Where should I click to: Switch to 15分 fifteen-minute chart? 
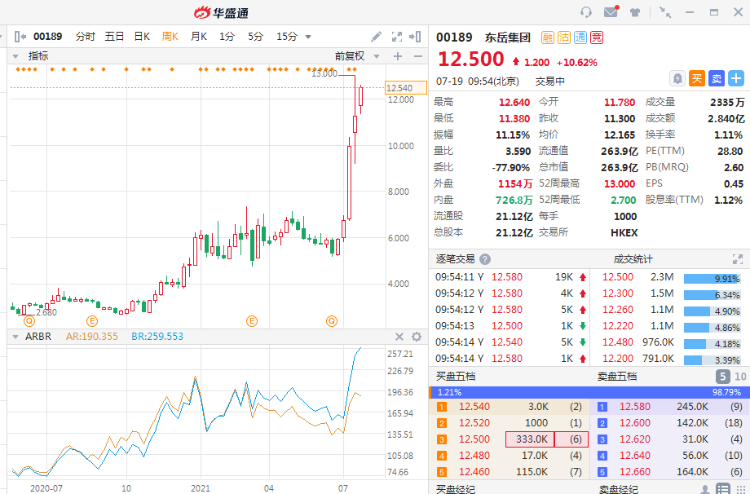pos(287,36)
